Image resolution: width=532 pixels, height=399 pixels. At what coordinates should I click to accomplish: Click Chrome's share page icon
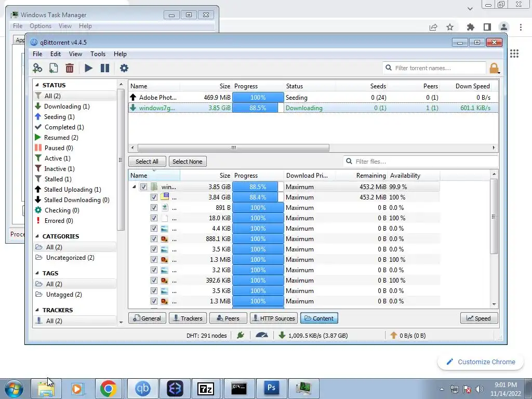coord(433,27)
